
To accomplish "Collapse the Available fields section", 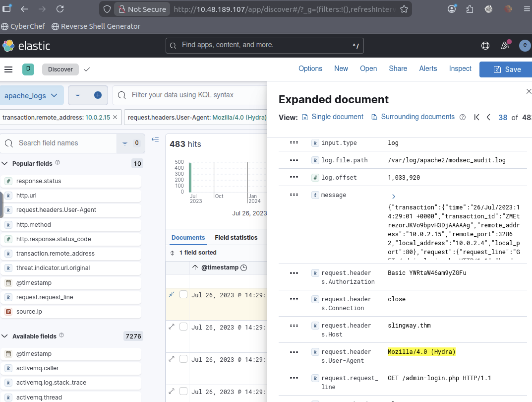I will tap(5, 336).
